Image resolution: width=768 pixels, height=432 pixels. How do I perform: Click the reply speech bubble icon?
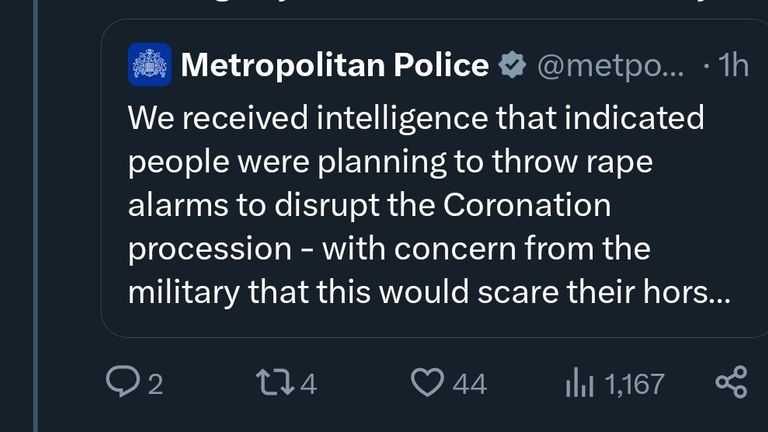pos(122,382)
